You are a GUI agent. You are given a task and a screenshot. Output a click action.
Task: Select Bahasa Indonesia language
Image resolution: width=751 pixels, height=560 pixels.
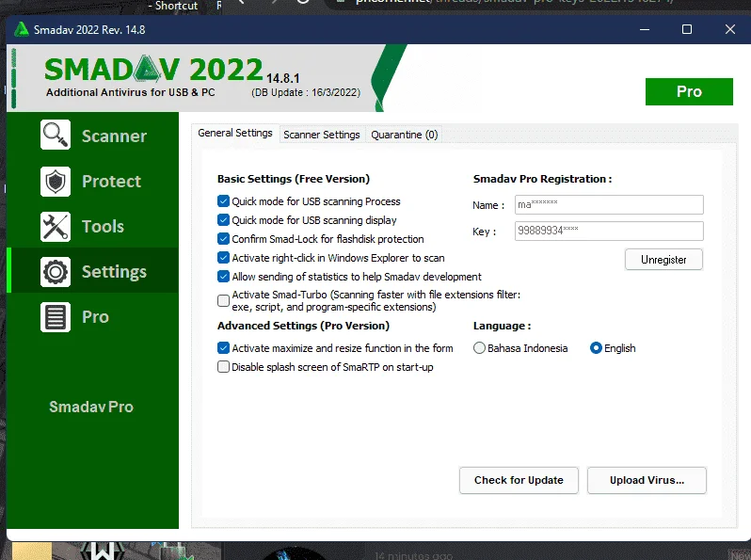pos(479,348)
